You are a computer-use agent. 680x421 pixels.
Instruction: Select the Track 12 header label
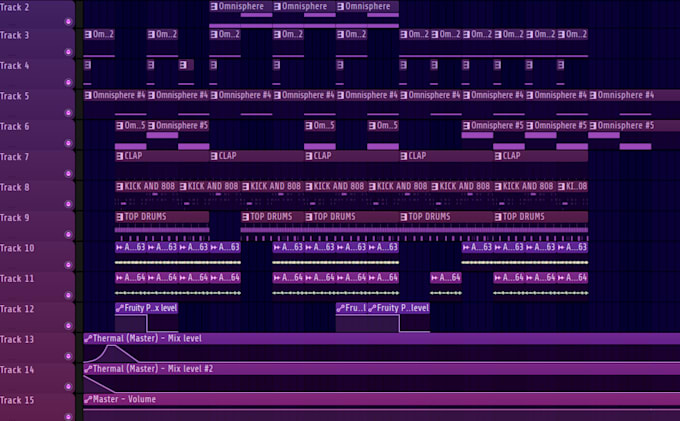pos(17,309)
